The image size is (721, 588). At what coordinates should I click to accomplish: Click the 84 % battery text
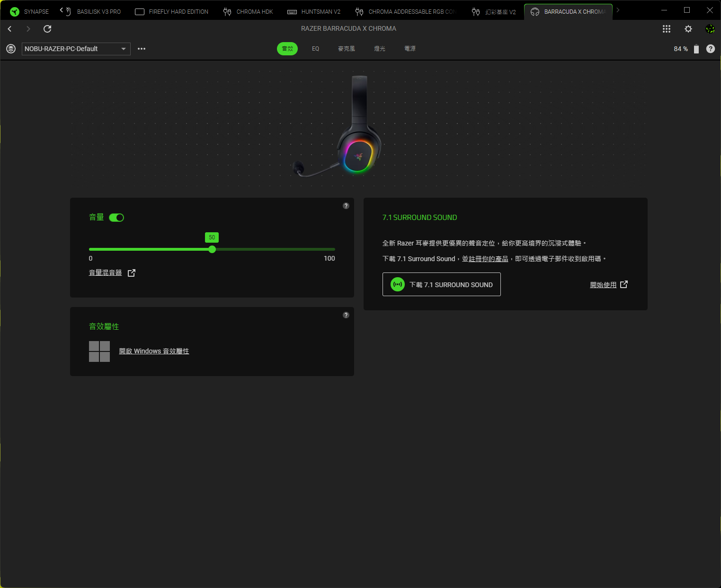coord(681,49)
